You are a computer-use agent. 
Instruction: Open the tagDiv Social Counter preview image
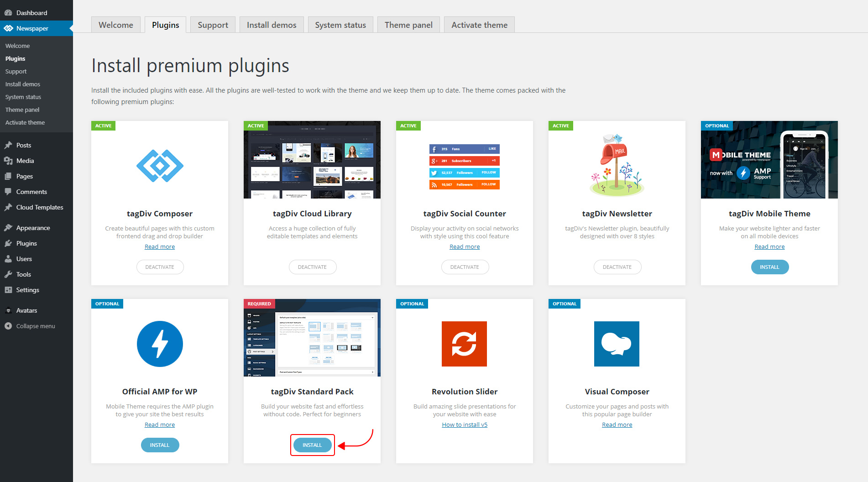pyautogui.click(x=465, y=167)
